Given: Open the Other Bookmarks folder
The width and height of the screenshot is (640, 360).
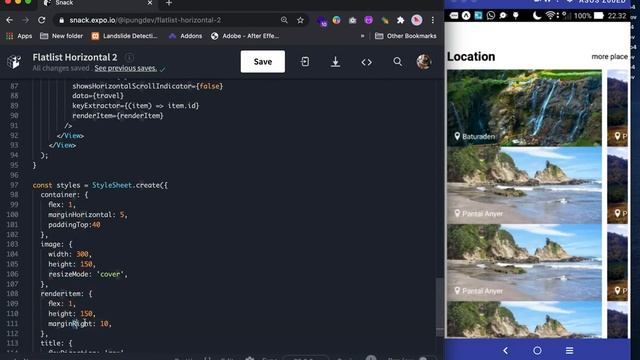Looking at the screenshot, I should pyautogui.click(x=406, y=36).
